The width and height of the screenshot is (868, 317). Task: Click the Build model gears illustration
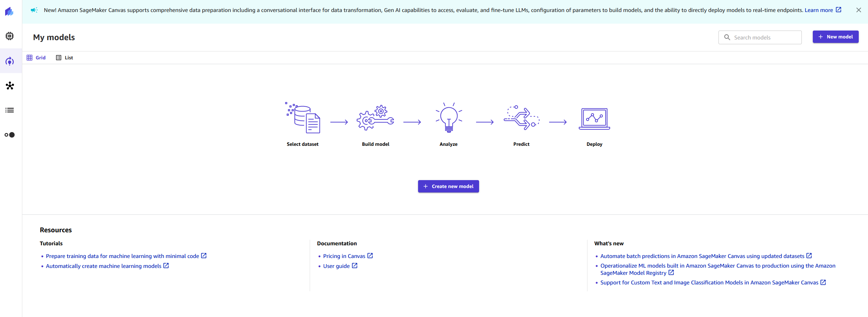pyautogui.click(x=376, y=118)
